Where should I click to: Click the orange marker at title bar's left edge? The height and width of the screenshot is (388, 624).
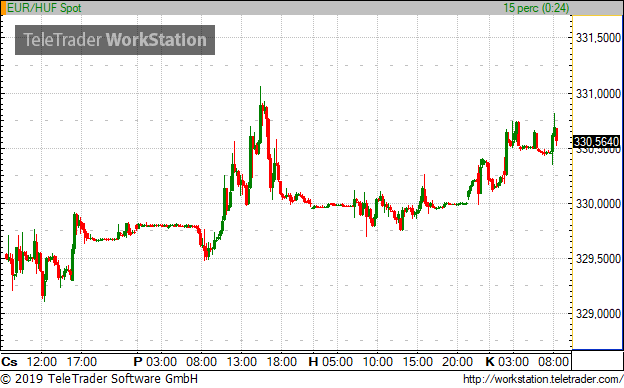point(3,8)
